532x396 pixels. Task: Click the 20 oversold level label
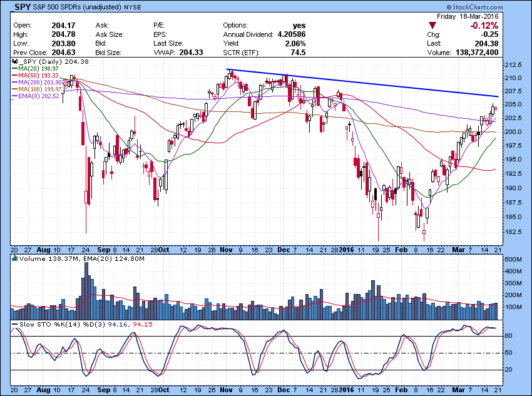pyautogui.click(x=509, y=370)
